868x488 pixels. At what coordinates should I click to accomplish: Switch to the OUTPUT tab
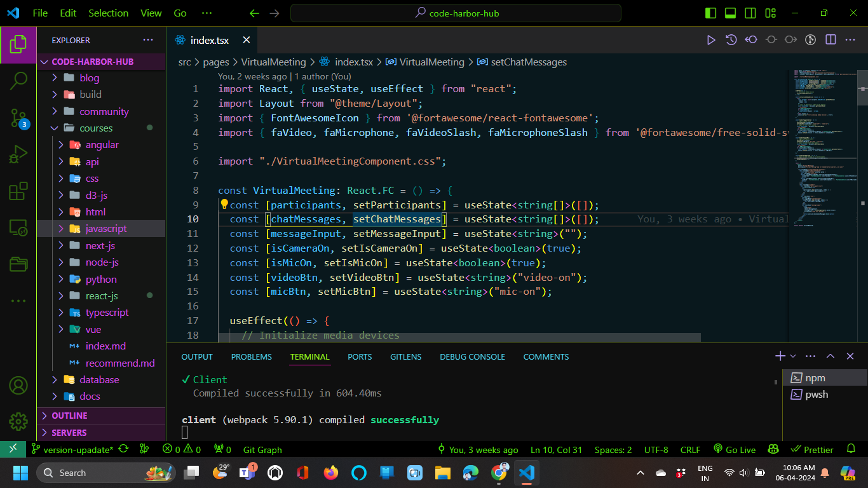click(x=197, y=356)
